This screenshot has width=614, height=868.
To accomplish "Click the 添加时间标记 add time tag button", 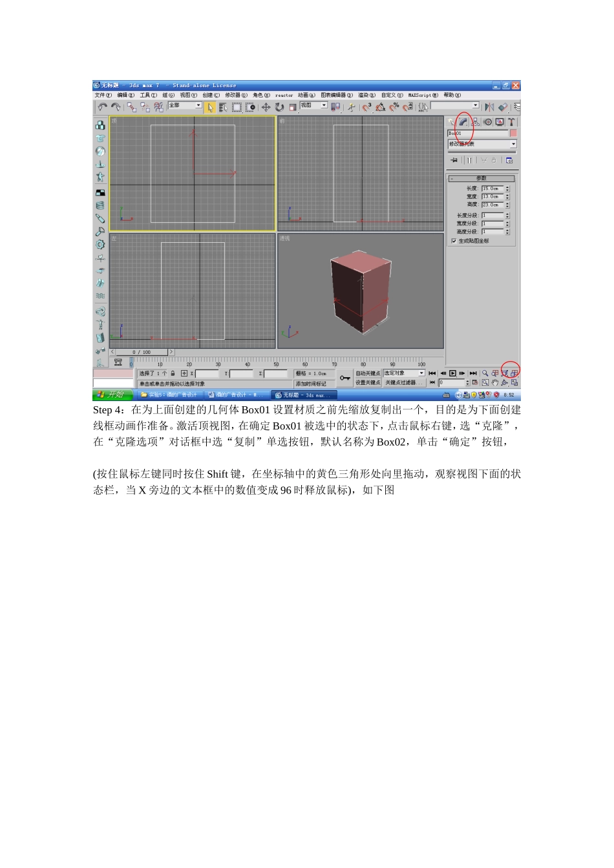I will [x=313, y=384].
